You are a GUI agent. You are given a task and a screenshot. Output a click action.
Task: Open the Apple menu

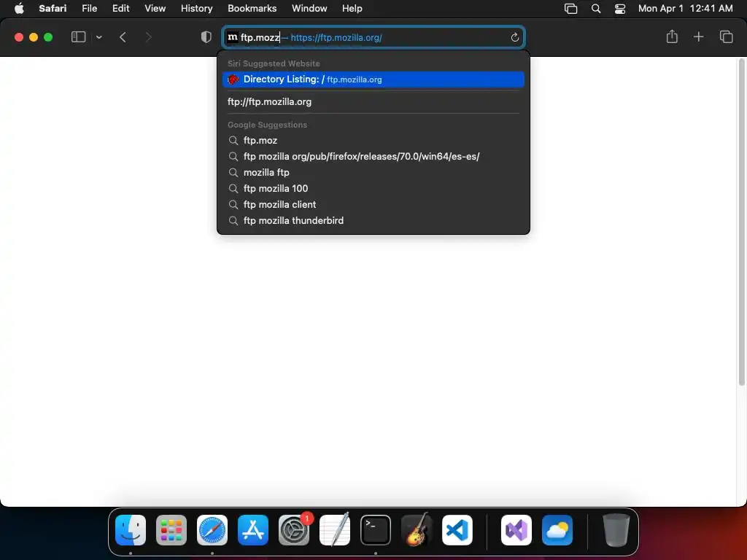(x=19, y=8)
